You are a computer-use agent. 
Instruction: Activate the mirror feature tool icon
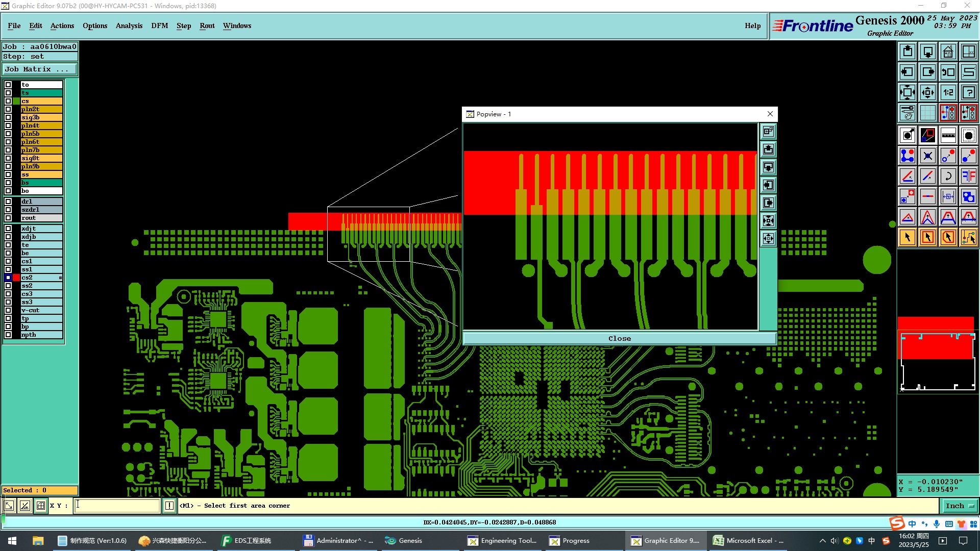tap(968, 176)
